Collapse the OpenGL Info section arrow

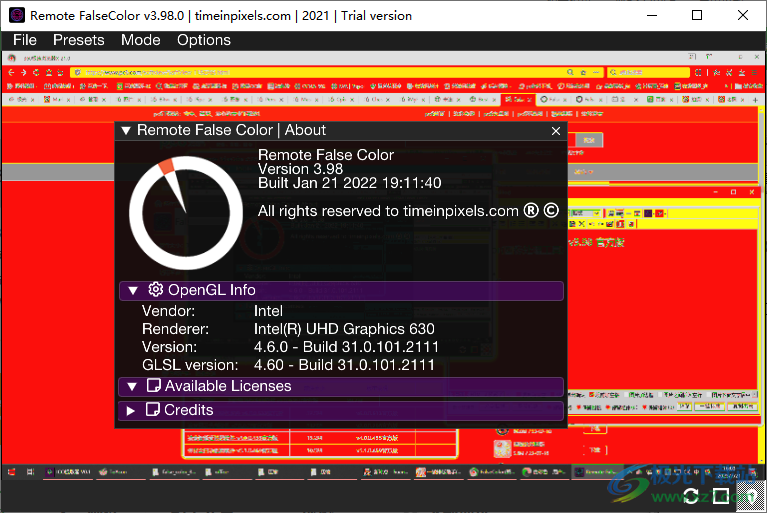click(133, 290)
